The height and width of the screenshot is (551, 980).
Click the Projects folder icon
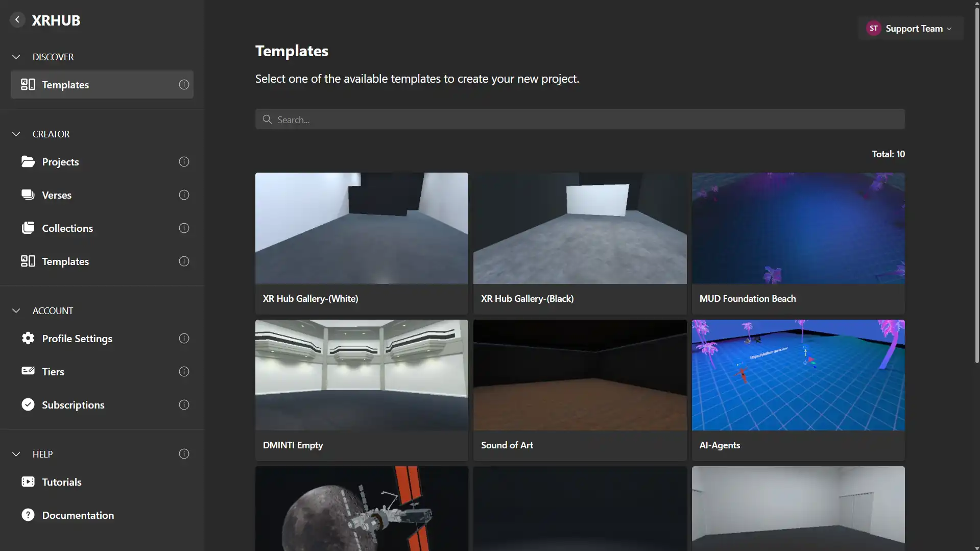click(28, 162)
